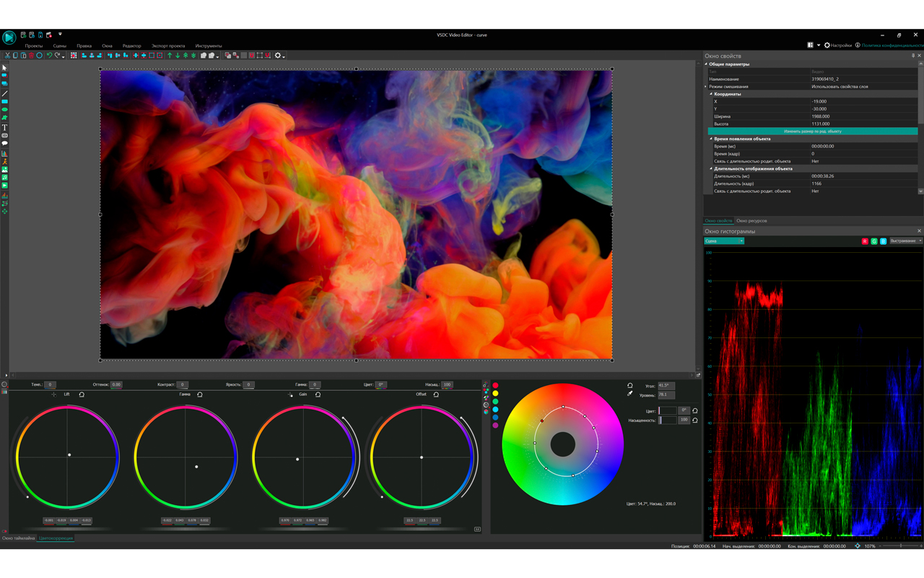Click the green move-down arrow icon

(178, 56)
